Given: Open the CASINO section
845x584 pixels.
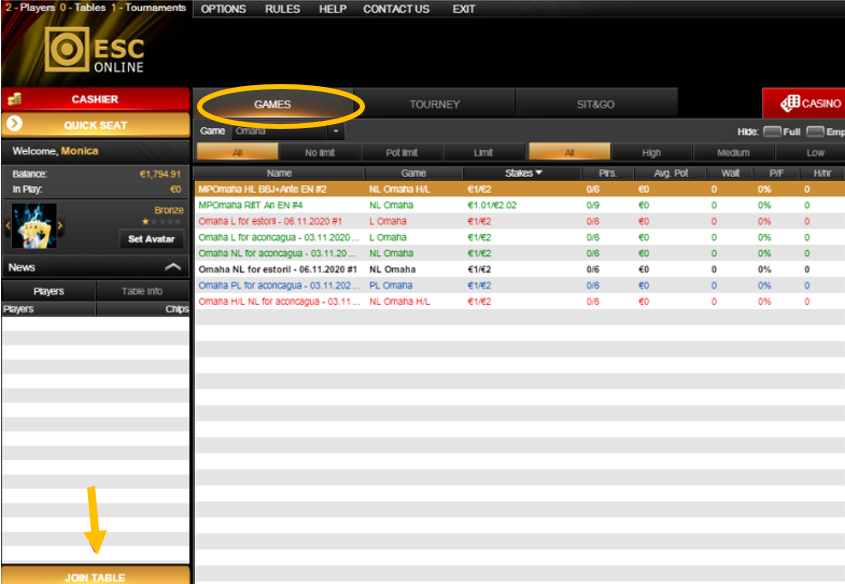Looking at the screenshot, I should click(x=804, y=103).
